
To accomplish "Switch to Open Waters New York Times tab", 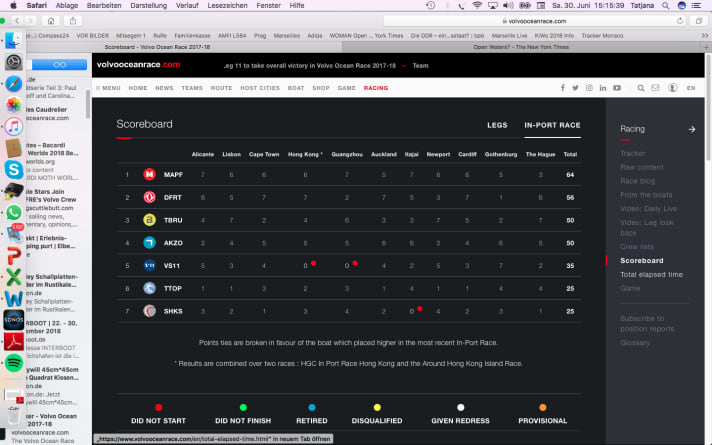I will (x=521, y=47).
